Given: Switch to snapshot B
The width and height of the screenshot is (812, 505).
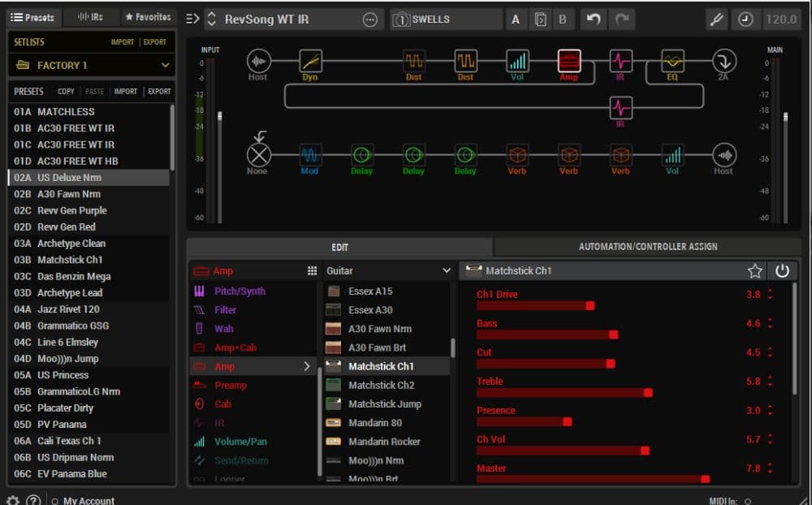Looking at the screenshot, I should point(562,19).
